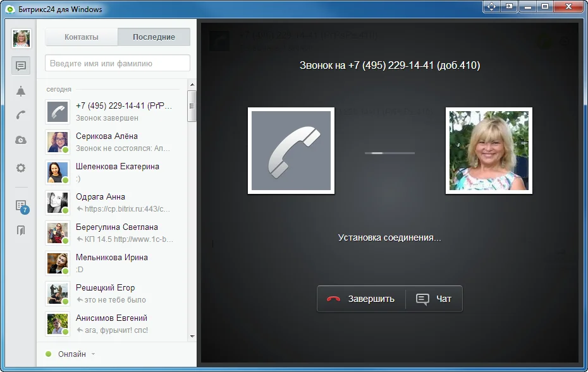Switch to the Контакты tab
Viewport: 588px width, 372px height.
pos(82,37)
